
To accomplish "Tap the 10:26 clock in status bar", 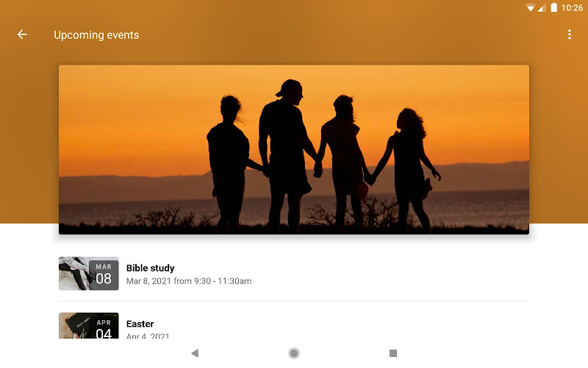I will (x=572, y=7).
